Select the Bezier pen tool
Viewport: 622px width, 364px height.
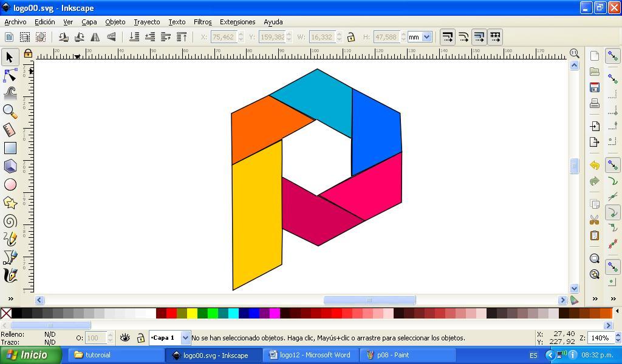pyautogui.click(x=10, y=257)
